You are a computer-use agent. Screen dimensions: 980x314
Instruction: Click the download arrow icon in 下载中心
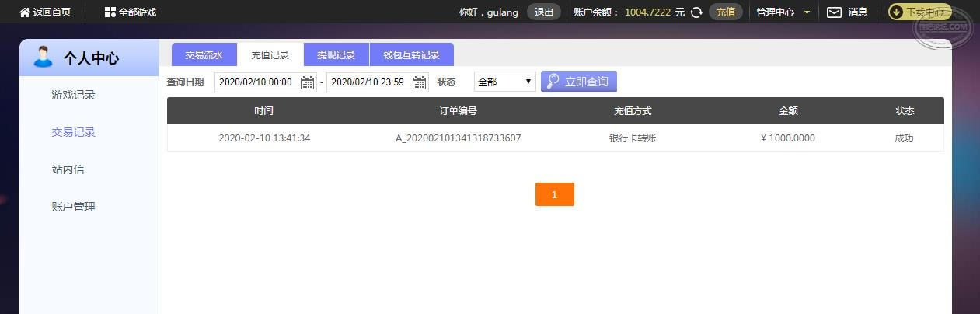[897, 12]
